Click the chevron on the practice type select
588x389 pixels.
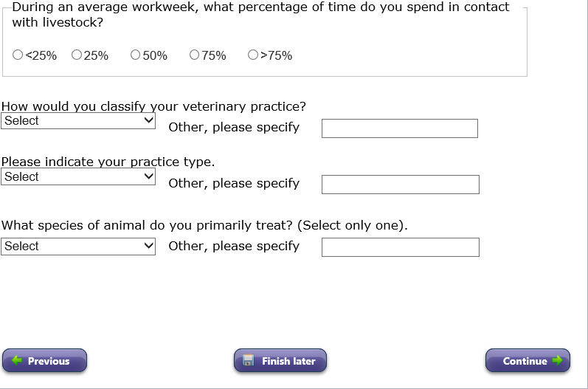(148, 177)
